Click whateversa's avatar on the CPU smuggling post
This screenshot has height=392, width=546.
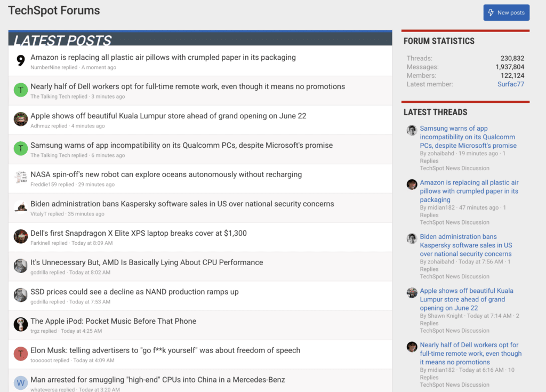click(x=20, y=383)
